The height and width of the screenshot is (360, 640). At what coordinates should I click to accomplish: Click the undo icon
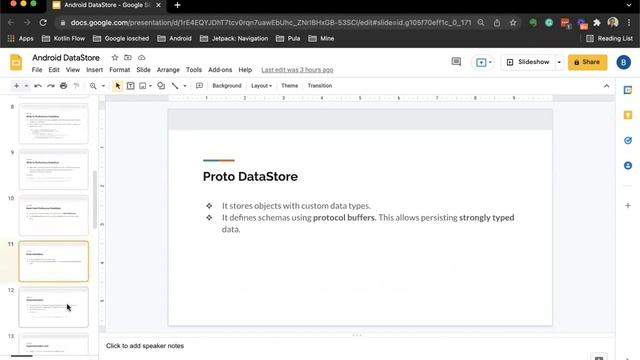tap(38, 86)
